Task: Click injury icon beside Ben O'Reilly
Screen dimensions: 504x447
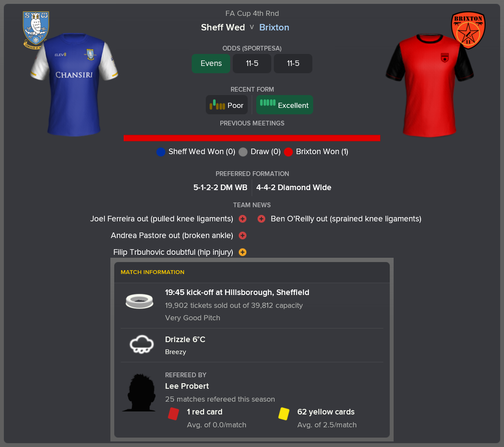Action: [x=261, y=219]
